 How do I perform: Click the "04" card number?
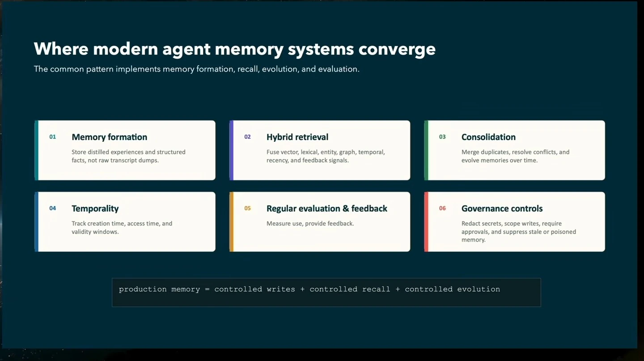point(53,208)
